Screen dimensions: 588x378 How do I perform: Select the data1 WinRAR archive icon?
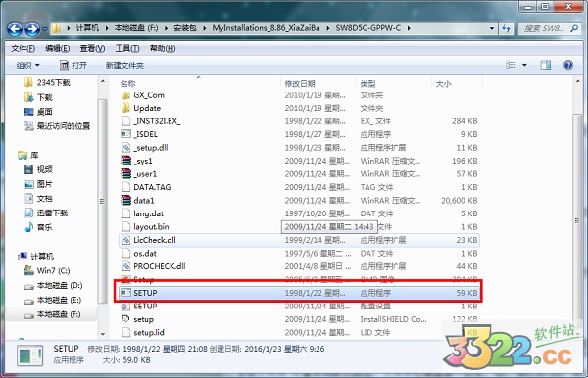point(126,201)
